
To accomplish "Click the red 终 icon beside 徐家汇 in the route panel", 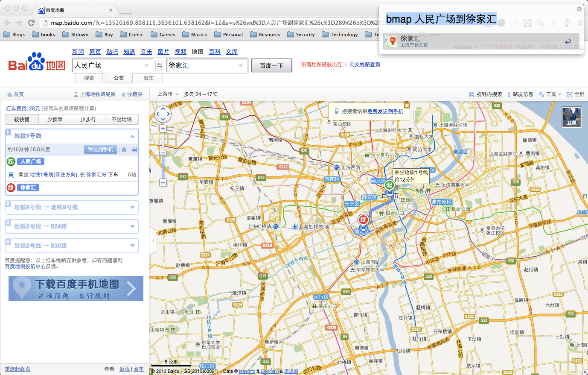I will pyautogui.click(x=11, y=187).
